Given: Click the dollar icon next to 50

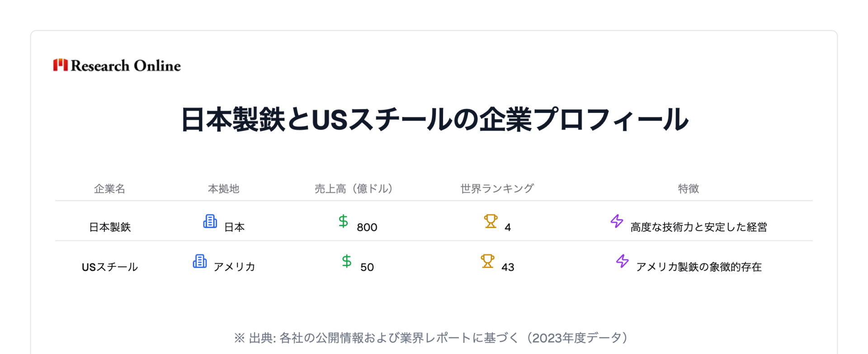Looking at the screenshot, I should click(x=347, y=261).
